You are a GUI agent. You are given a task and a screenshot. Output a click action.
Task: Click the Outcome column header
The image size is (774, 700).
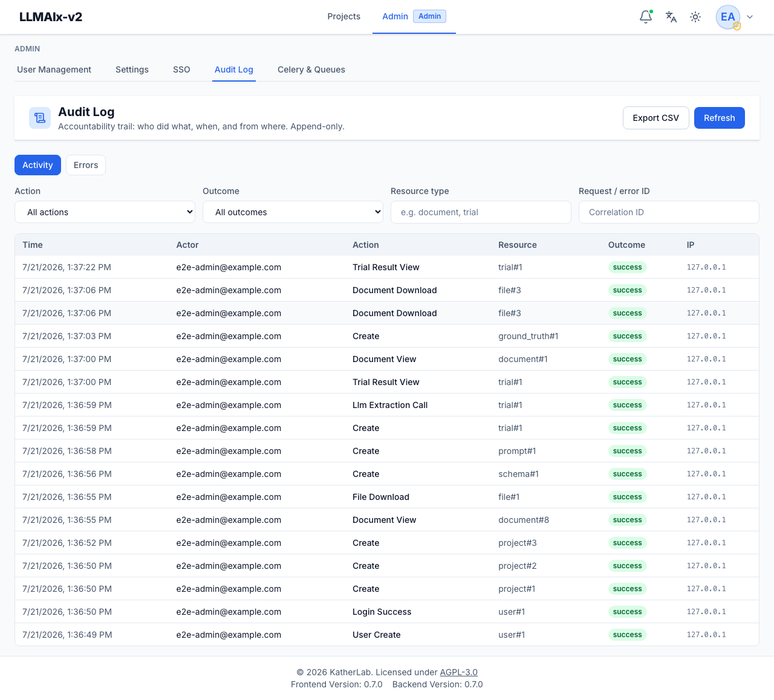click(x=626, y=245)
